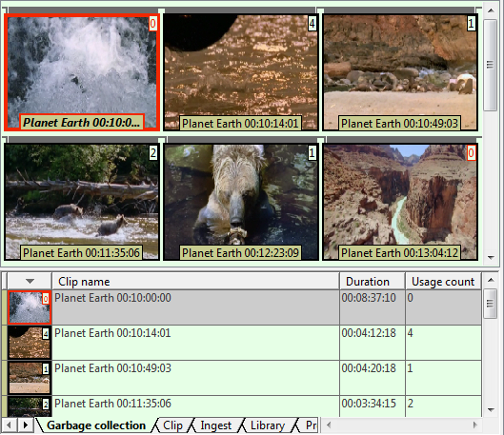
Task: Select list row Planet Earth 00:10:14:01
Action: [x=241, y=343]
